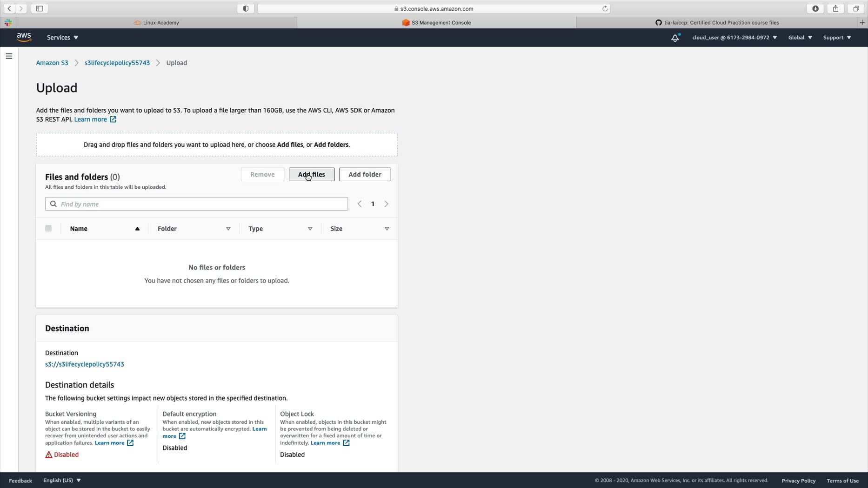
Task: Open the English (US) language dropdown
Action: click(x=62, y=481)
